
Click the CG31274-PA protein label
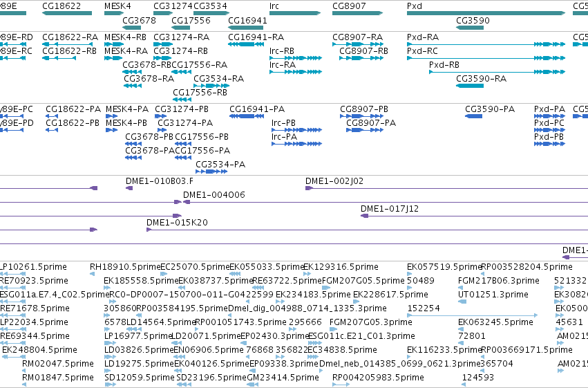(x=185, y=123)
